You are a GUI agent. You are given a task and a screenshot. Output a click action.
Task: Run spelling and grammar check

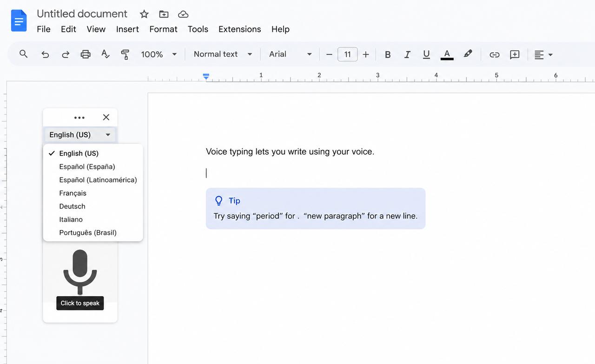point(106,54)
